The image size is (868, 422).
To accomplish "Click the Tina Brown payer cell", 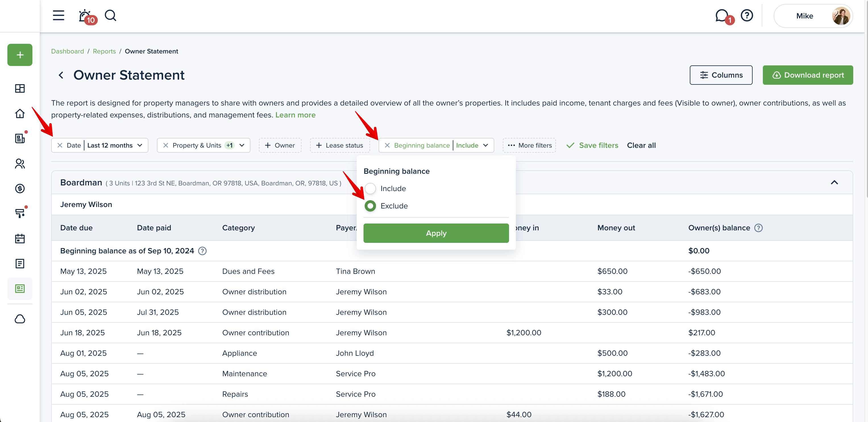I will (x=355, y=271).
